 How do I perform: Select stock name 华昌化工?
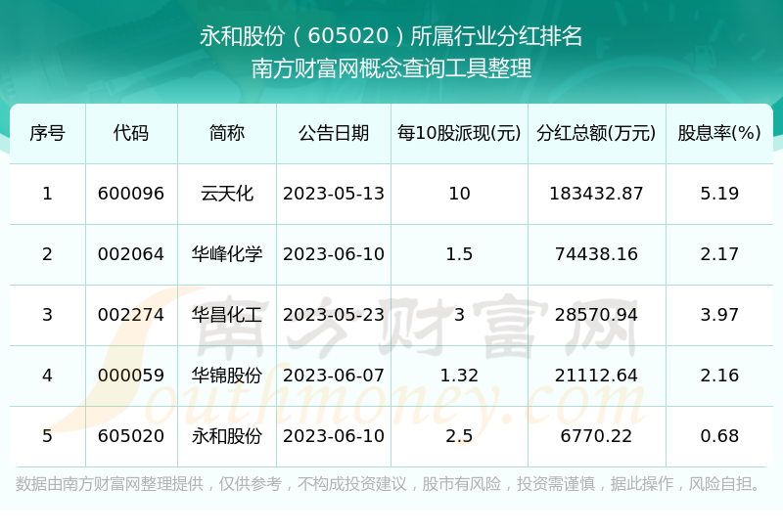click(227, 315)
